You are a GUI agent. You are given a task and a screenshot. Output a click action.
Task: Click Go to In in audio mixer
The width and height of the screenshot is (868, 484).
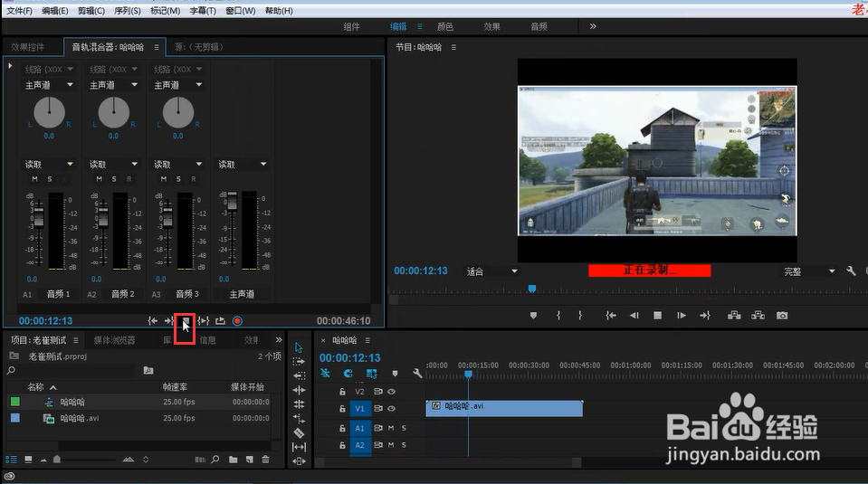tap(153, 321)
